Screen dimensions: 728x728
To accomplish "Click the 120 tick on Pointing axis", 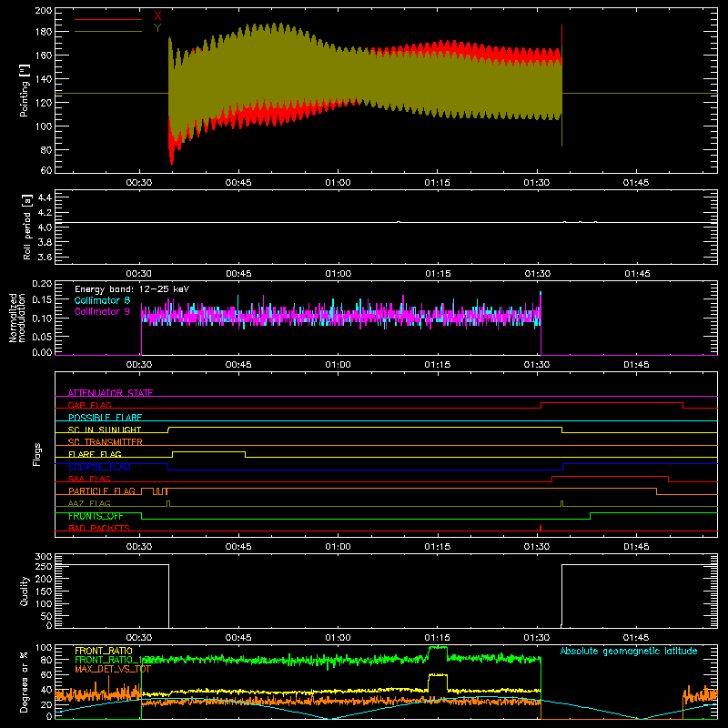I will pos(44,103).
